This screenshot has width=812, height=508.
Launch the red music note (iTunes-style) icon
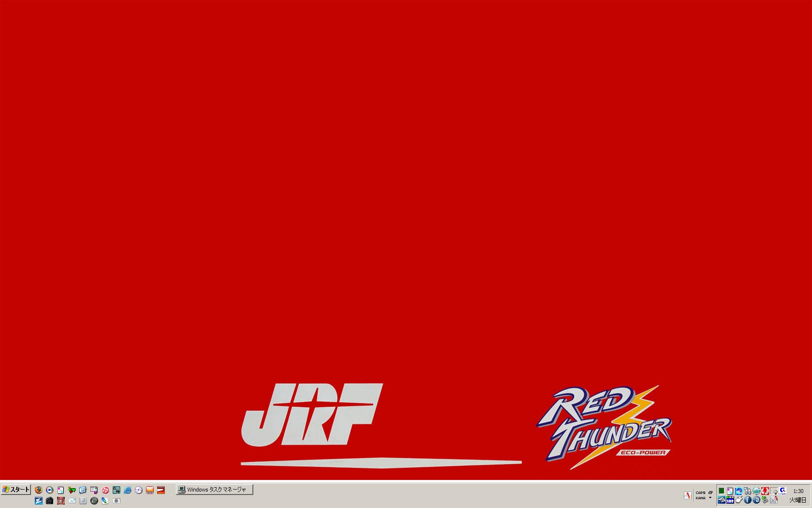[x=105, y=490]
